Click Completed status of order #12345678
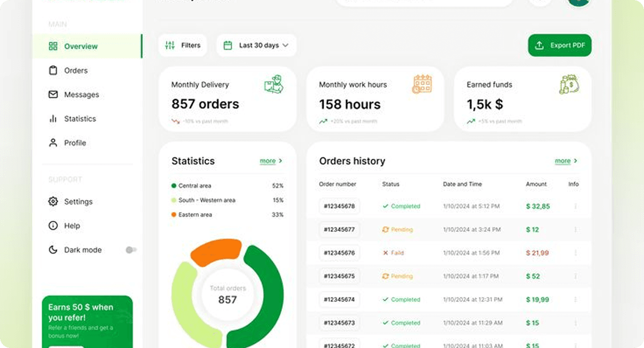The width and height of the screenshot is (644, 348). tap(401, 206)
